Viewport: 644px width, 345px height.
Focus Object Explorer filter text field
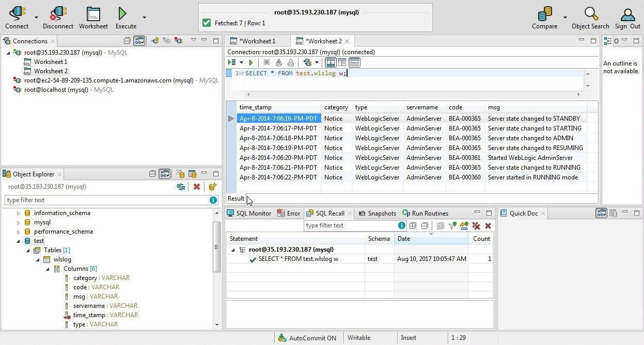pos(112,200)
